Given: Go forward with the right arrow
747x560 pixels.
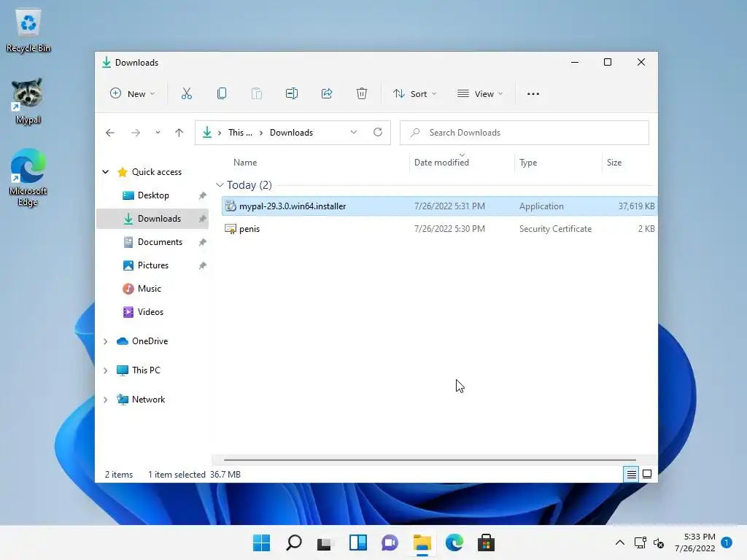Looking at the screenshot, I should click(136, 133).
